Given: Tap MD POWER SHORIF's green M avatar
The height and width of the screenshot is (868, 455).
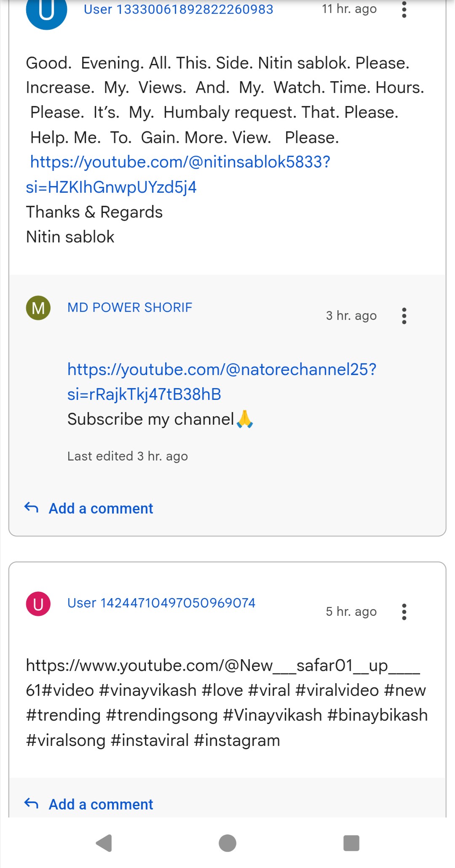Looking at the screenshot, I should coord(38,308).
